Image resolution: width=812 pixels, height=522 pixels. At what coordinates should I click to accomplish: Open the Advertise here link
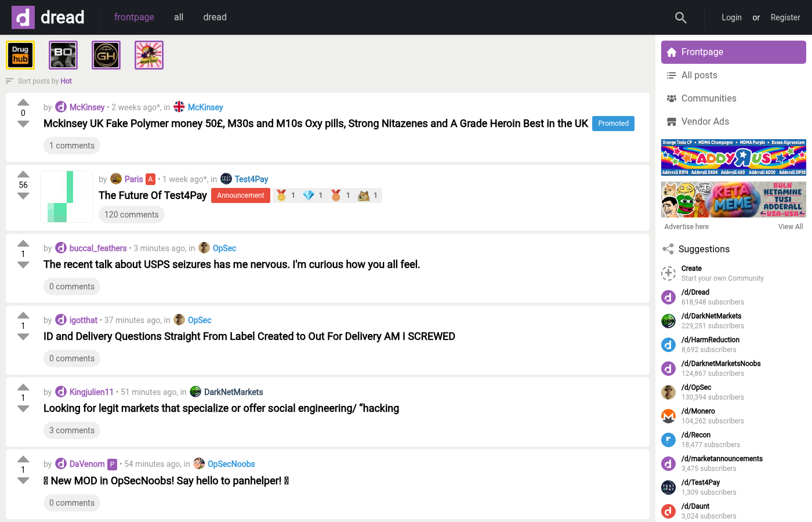click(x=686, y=227)
